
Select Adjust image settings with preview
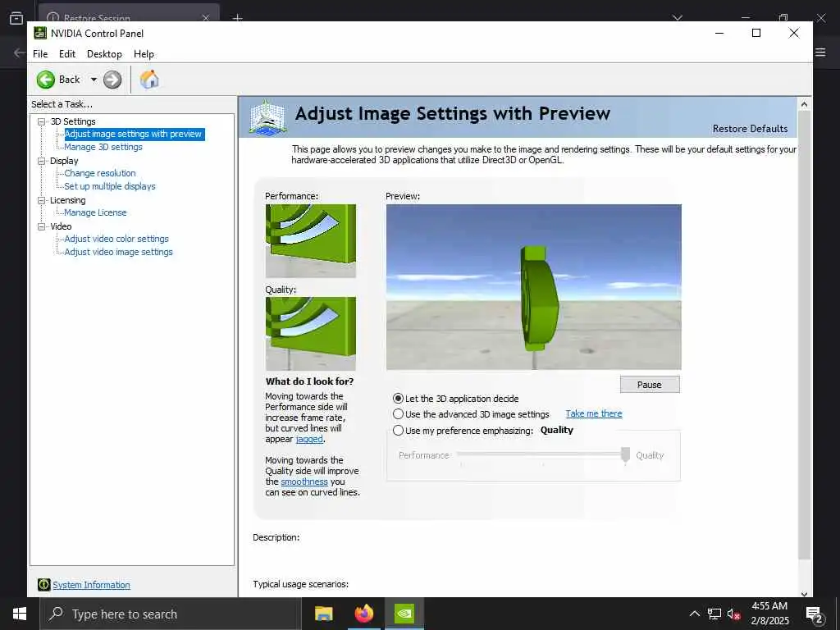point(133,134)
